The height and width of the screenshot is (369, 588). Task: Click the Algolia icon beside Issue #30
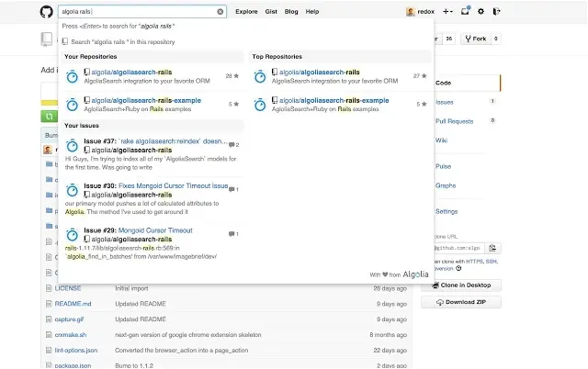[x=72, y=190]
